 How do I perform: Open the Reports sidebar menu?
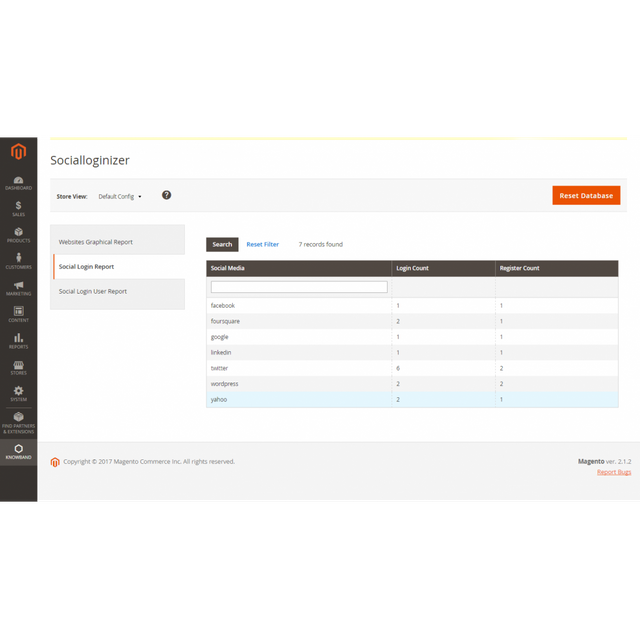[x=18, y=341]
